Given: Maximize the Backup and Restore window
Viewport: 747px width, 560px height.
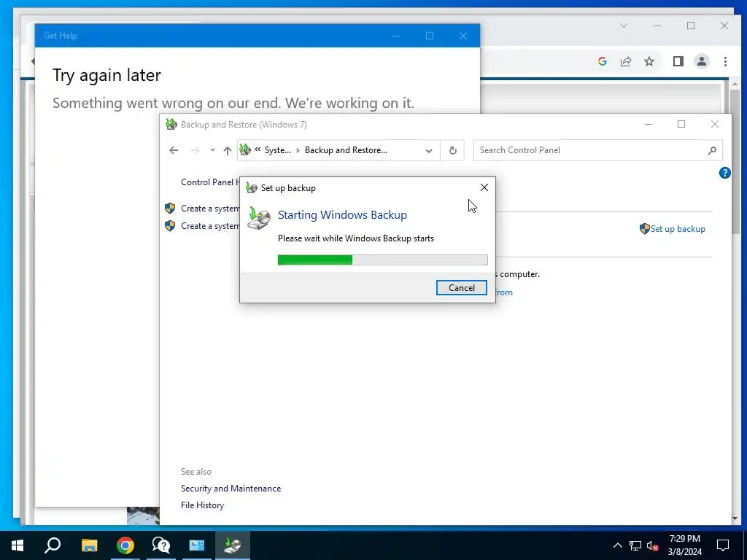Looking at the screenshot, I should 681,124.
